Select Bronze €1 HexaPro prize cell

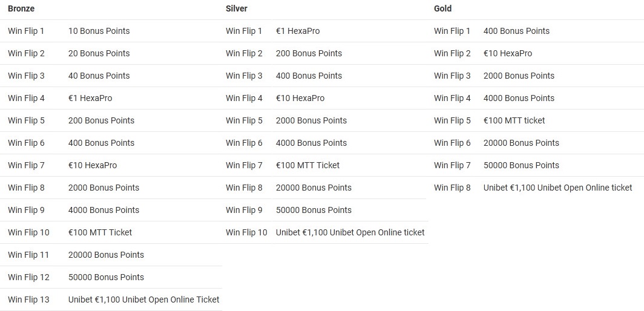[90, 98]
